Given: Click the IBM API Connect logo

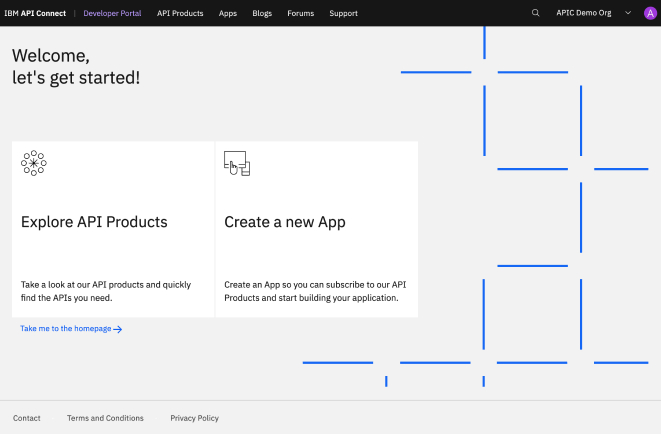Looking at the screenshot, I should click(x=35, y=13).
